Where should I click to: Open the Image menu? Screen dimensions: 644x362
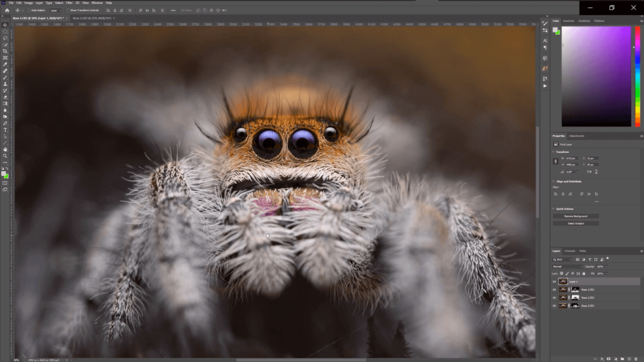[x=28, y=3]
